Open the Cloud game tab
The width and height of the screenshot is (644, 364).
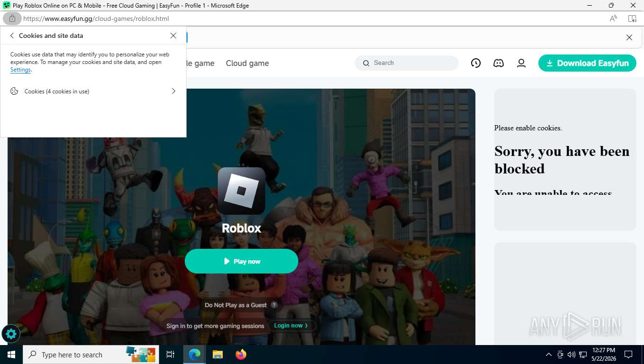(x=247, y=63)
